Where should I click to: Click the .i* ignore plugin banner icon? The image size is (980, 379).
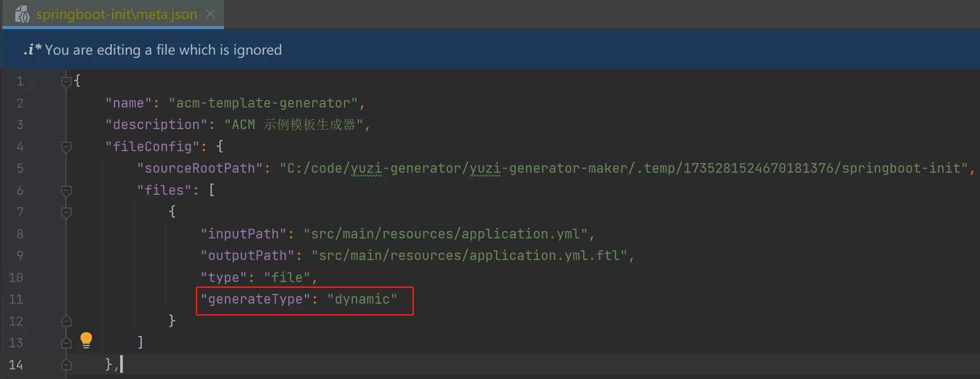[33, 49]
